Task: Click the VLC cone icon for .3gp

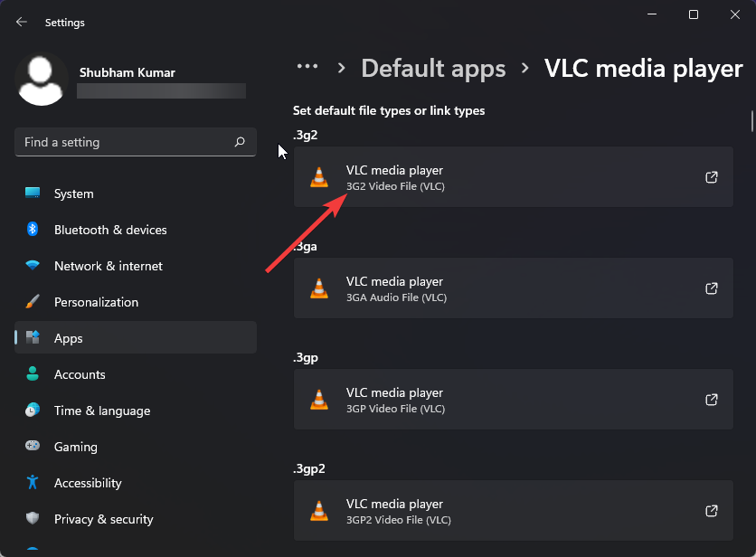Action: [319, 400]
